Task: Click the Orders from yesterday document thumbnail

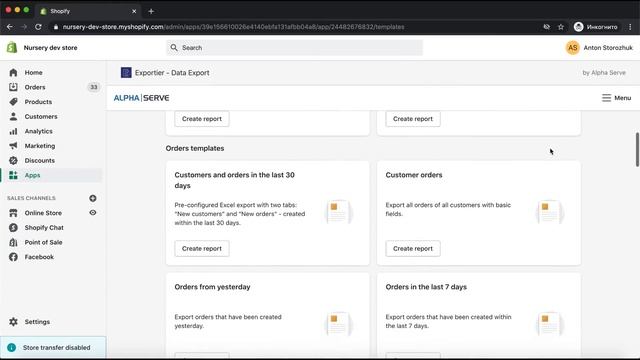Action: tap(338, 324)
